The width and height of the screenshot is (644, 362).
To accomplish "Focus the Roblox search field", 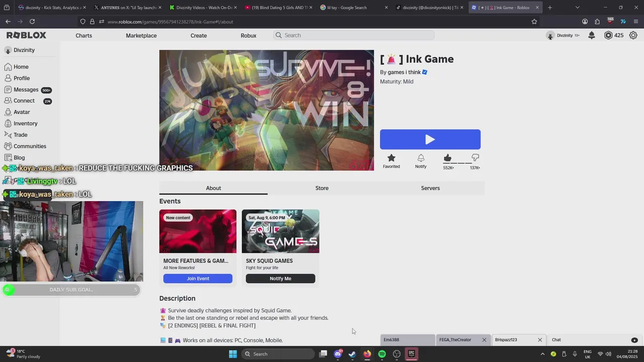I will [x=354, y=35].
